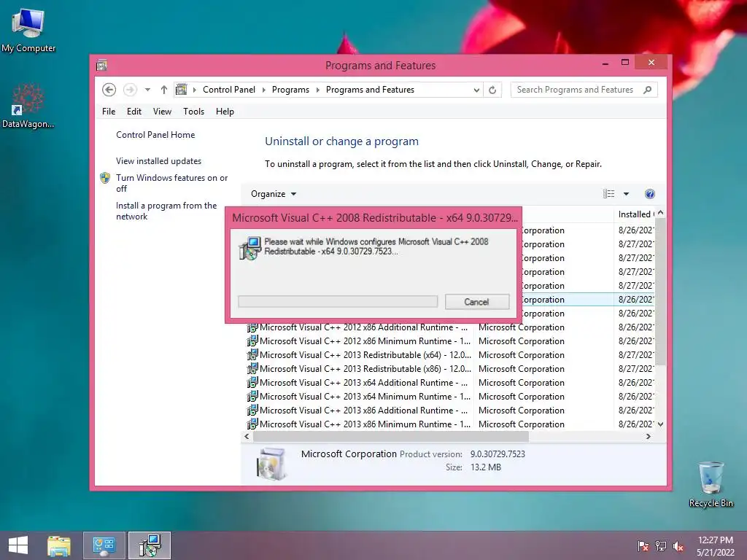Viewport: 747px width, 560px height.
Task: Click Programs in the address breadcrumb
Action: 290,90
